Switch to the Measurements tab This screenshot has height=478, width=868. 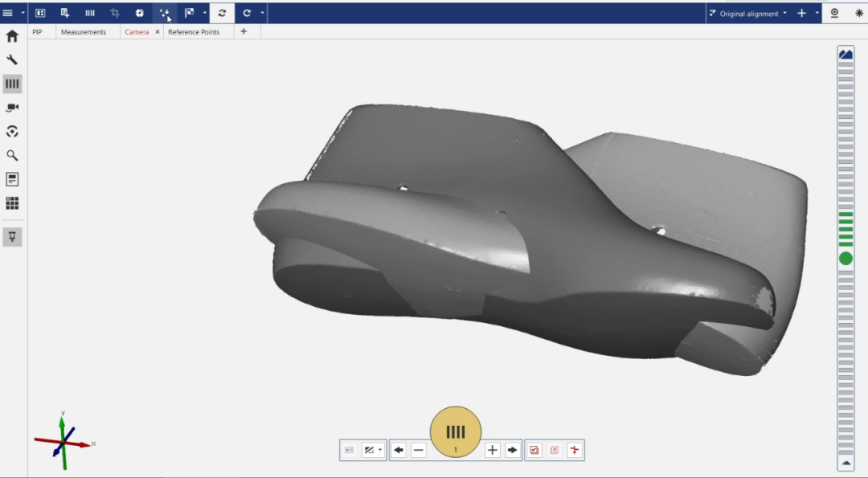pos(84,32)
